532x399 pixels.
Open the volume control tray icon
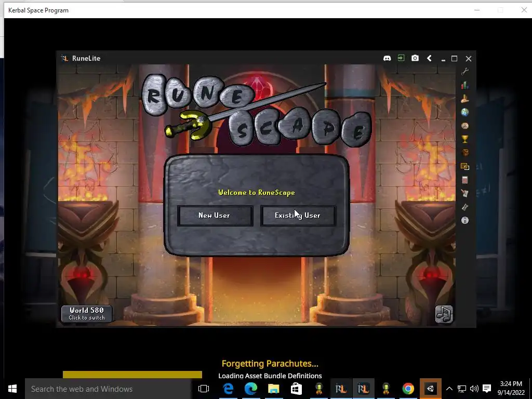474,389
